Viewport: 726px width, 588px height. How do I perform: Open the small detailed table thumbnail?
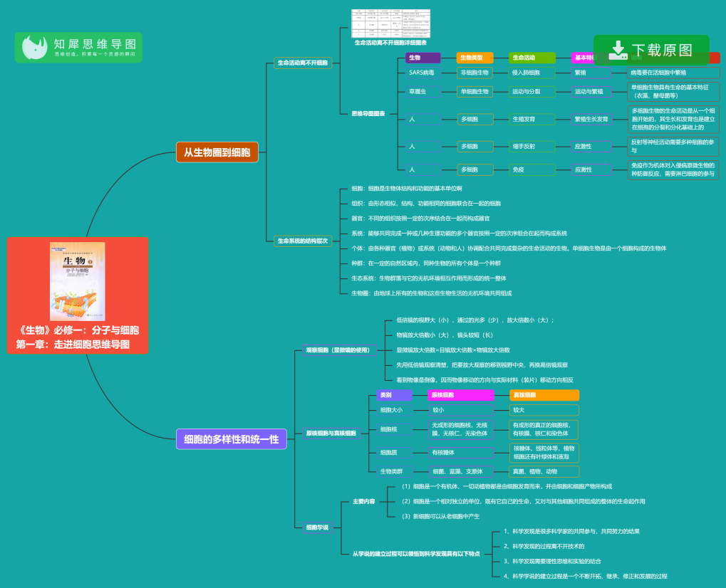tap(390, 23)
